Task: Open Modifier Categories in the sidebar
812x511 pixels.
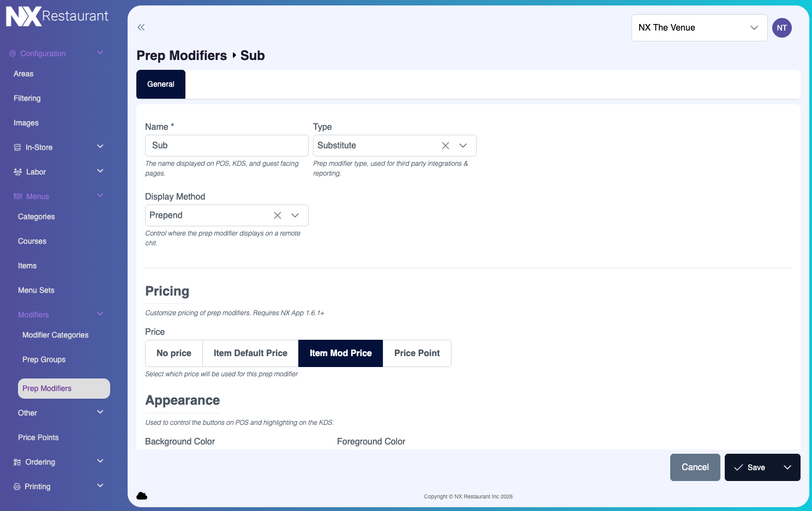Action: 55,335
